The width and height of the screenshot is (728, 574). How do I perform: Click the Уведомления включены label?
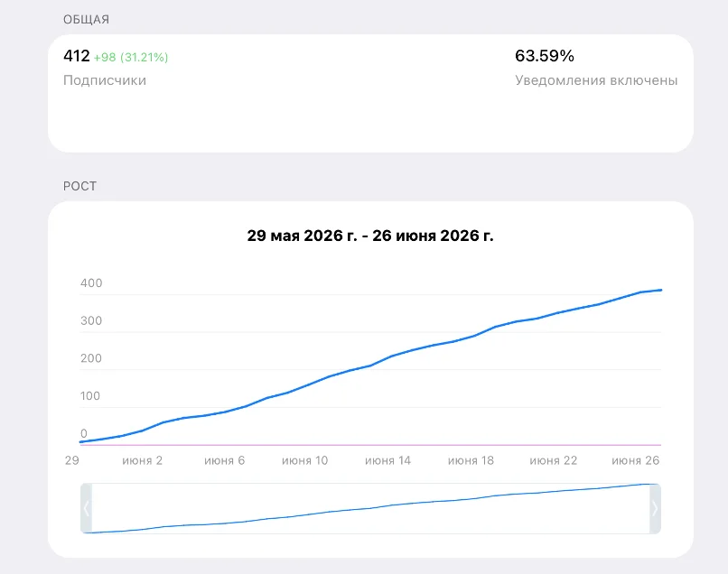596,80
